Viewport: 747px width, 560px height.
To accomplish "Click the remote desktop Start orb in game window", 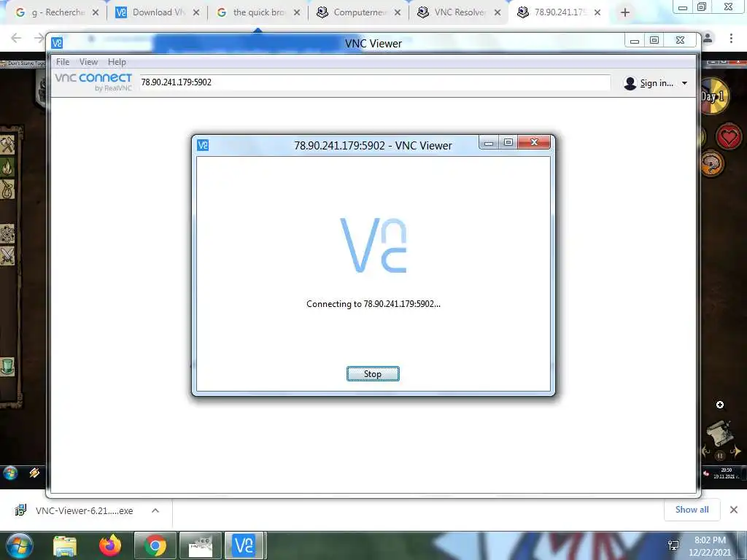I will tap(10, 472).
